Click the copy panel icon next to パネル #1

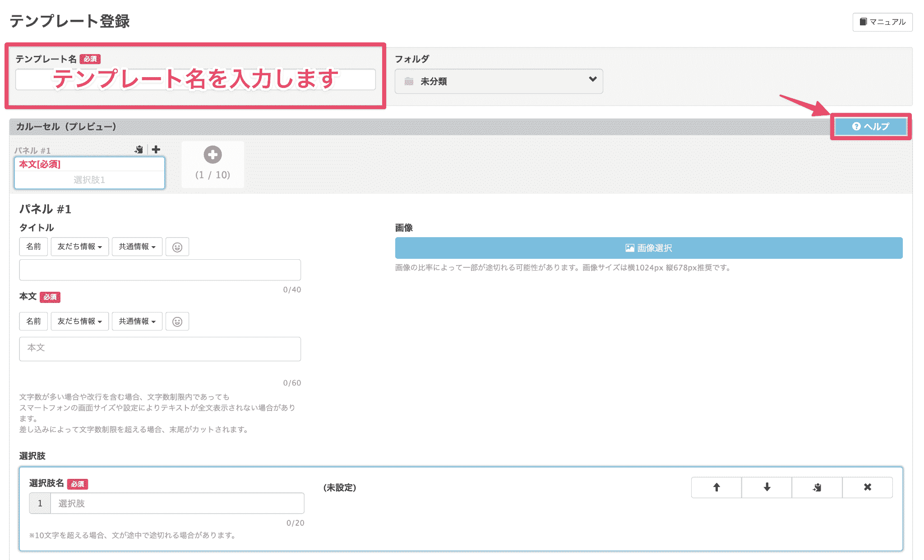tap(139, 150)
